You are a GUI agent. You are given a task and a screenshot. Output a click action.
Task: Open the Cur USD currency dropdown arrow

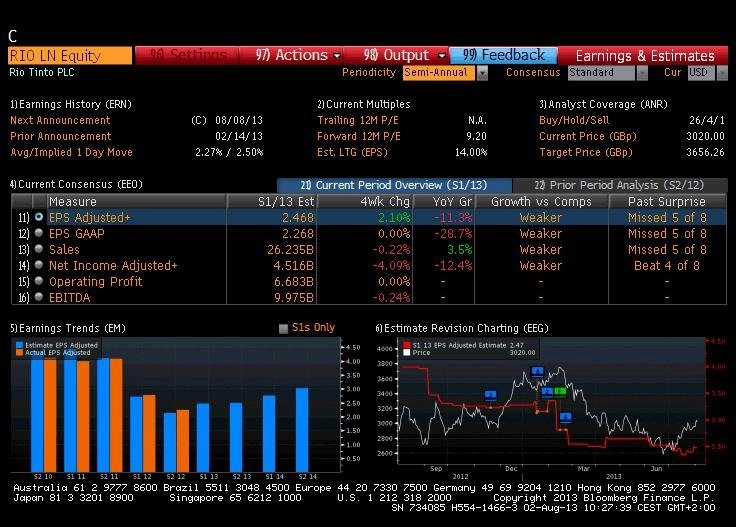[x=722, y=73]
